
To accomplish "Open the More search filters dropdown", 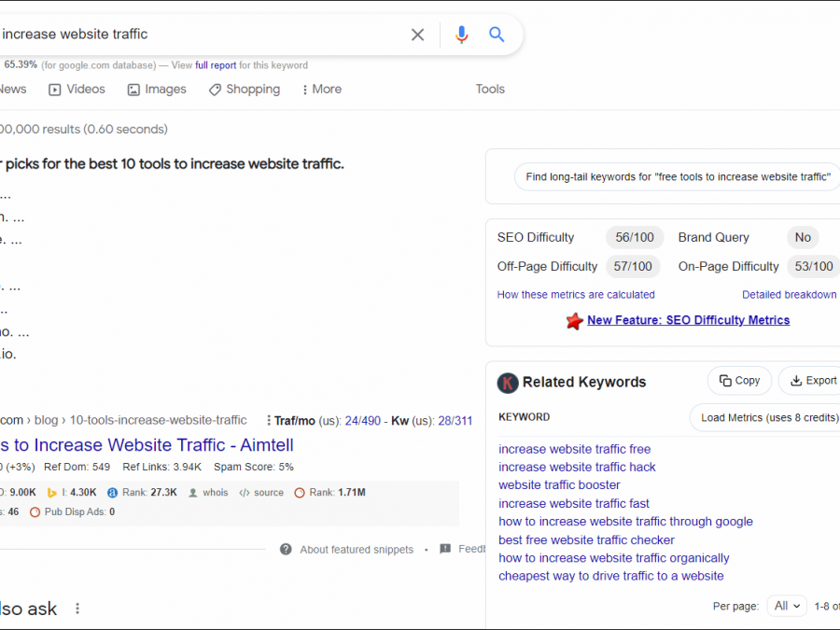I will point(321,90).
